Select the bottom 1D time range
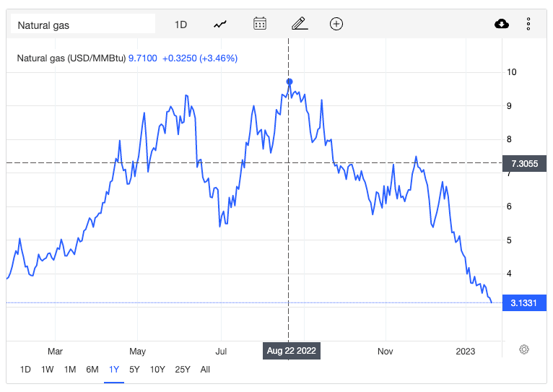Screen dimensions: 553x392 tap(25, 370)
